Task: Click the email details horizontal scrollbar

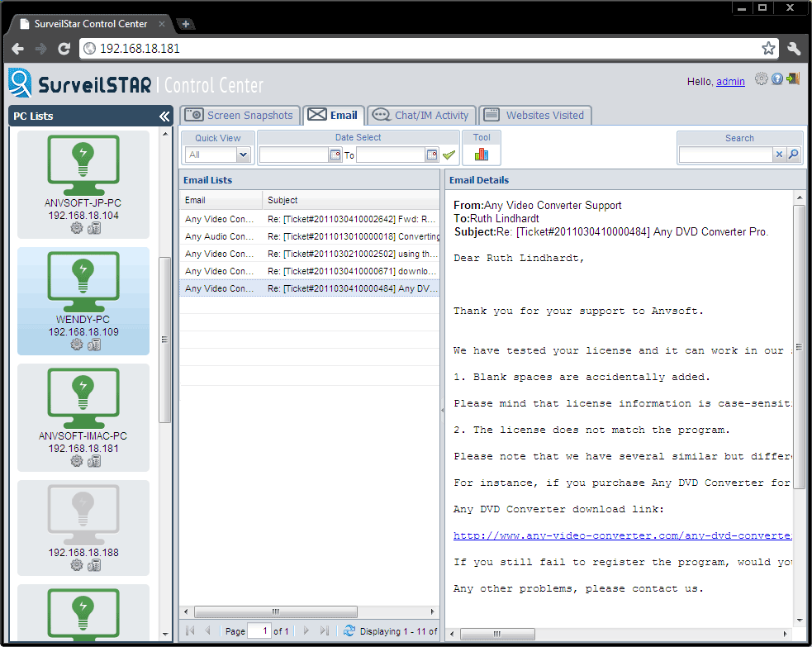Action: tap(497, 634)
